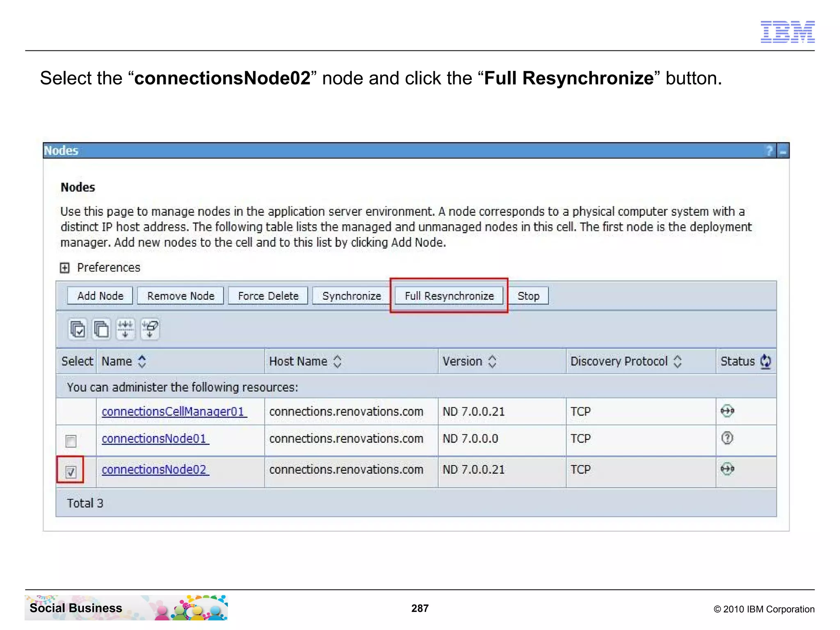Click synchronized status icon for connectionsNode02

[727, 469]
